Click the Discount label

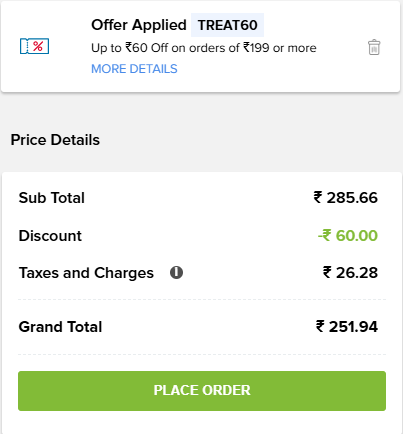click(50, 236)
